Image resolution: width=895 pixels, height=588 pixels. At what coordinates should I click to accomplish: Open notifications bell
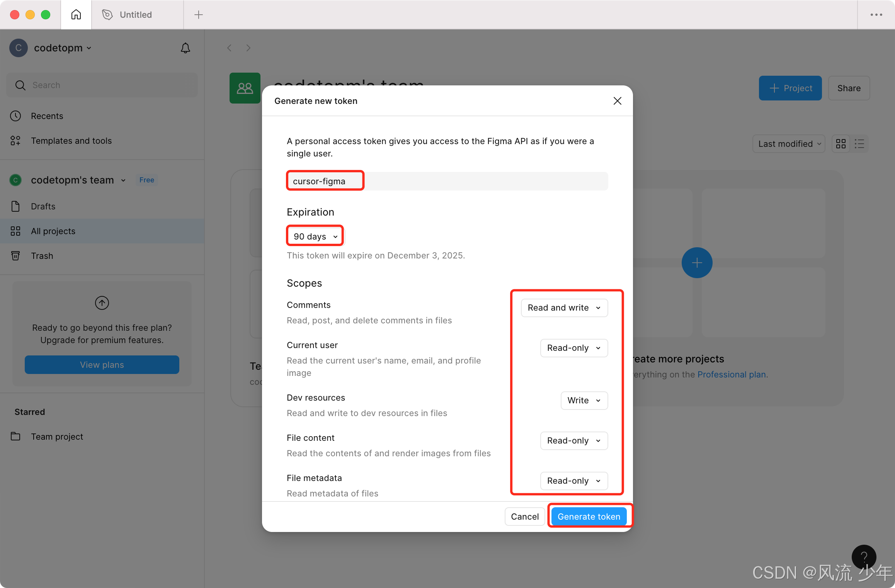pos(185,48)
